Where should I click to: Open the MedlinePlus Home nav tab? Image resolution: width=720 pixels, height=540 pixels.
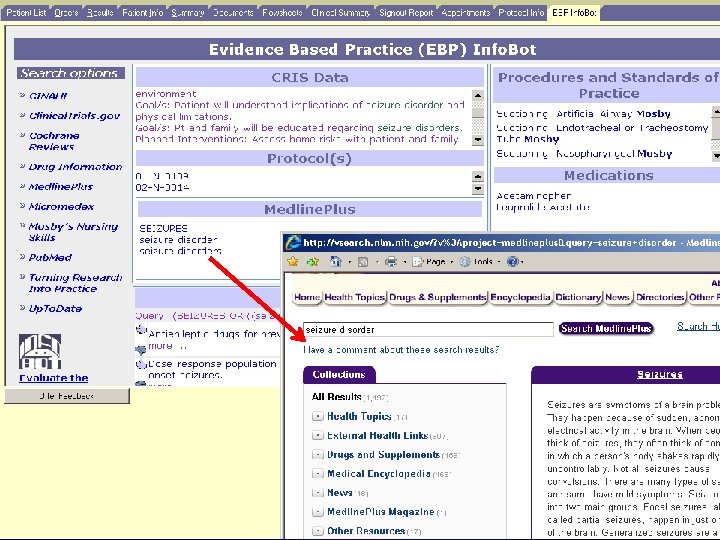[x=307, y=297]
